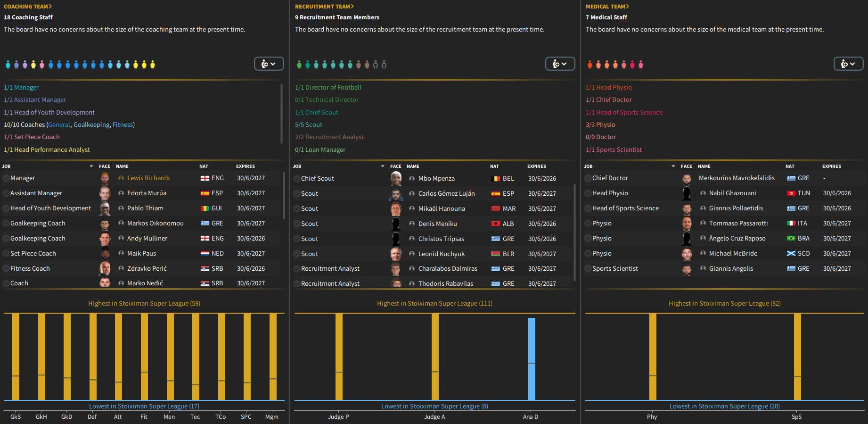Click Christos Tripsas's info icon
This screenshot has height=424, width=868.
(412, 239)
